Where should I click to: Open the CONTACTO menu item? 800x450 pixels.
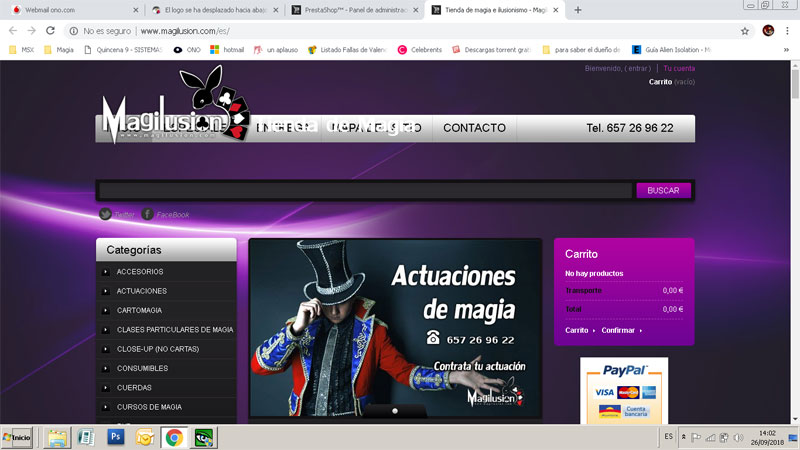coord(474,128)
